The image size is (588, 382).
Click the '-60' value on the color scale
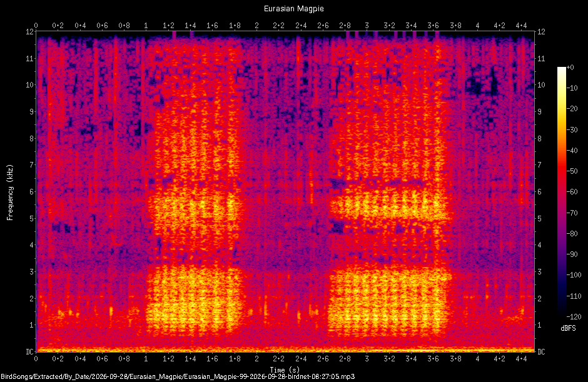pyautogui.click(x=572, y=192)
